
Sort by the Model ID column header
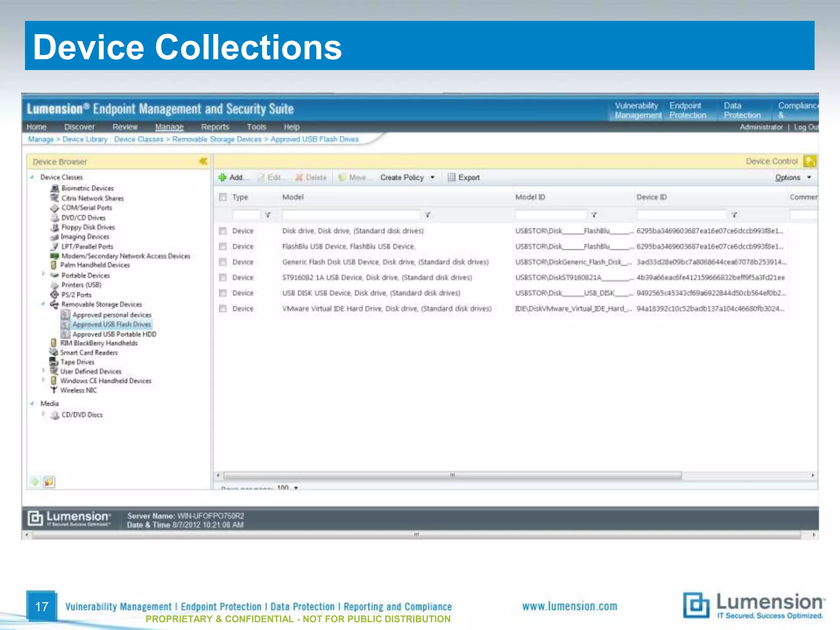click(x=530, y=197)
